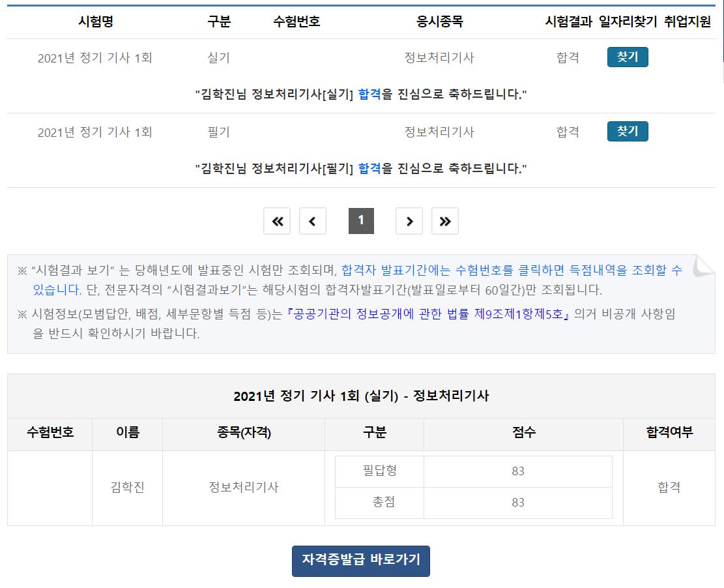Click the previous page arrow

(x=312, y=221)
